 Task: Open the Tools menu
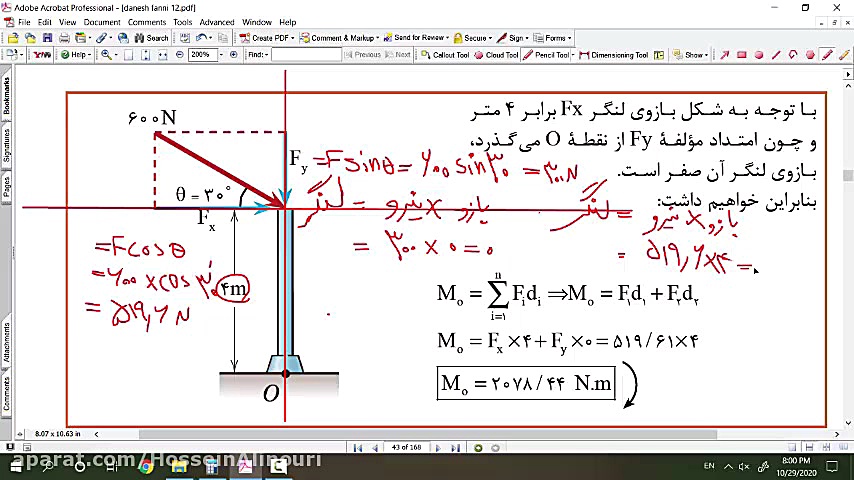pyautogui.click(x=182, y=22)
